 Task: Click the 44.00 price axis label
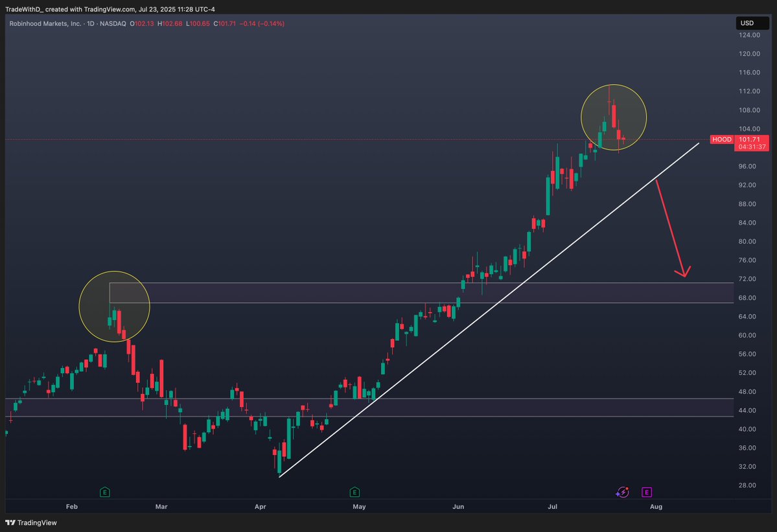747,410
